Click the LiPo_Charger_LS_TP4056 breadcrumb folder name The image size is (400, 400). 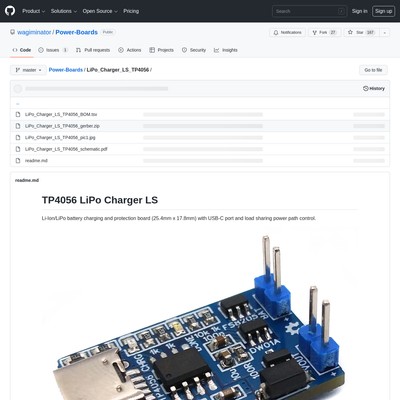pyautogui.click(x=118, y=70)
